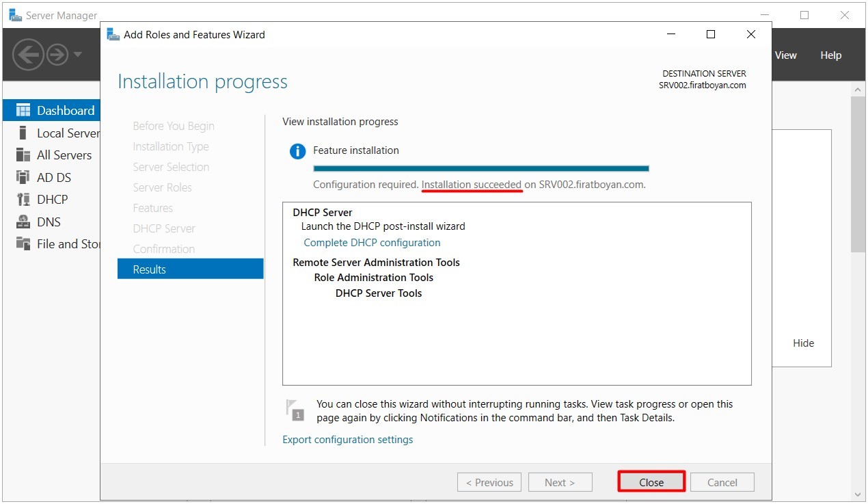Click the Features wizard step
Screen dimensions: 868x504
(152, 208)
